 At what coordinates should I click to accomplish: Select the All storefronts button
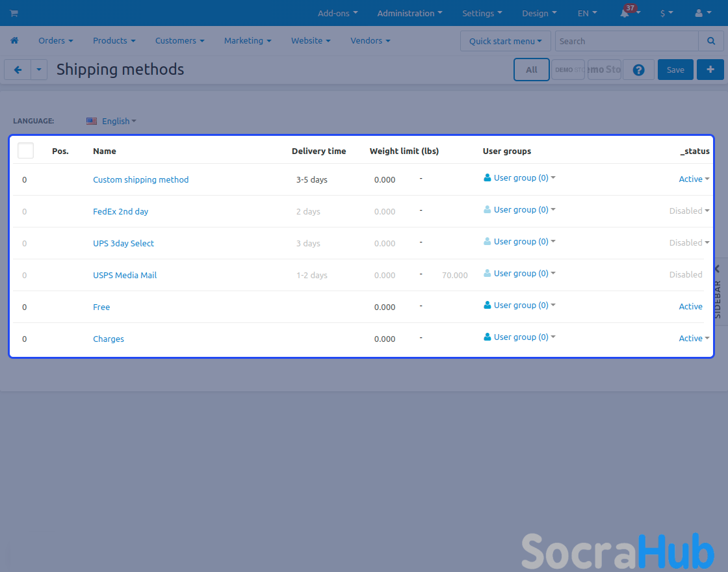(531, 70)
